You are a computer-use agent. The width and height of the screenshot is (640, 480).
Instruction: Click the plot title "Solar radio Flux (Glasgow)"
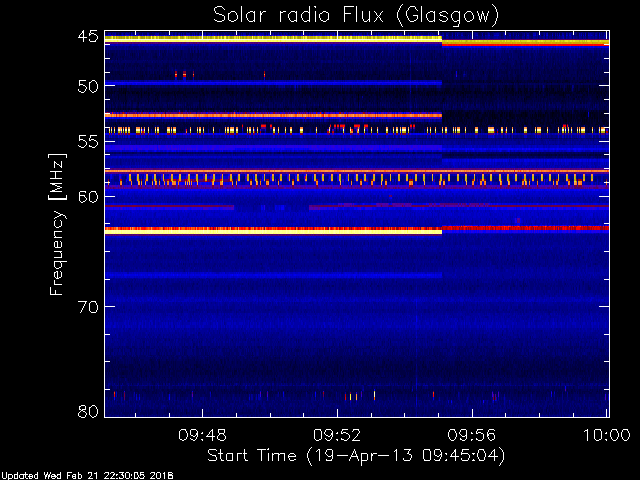356,16
